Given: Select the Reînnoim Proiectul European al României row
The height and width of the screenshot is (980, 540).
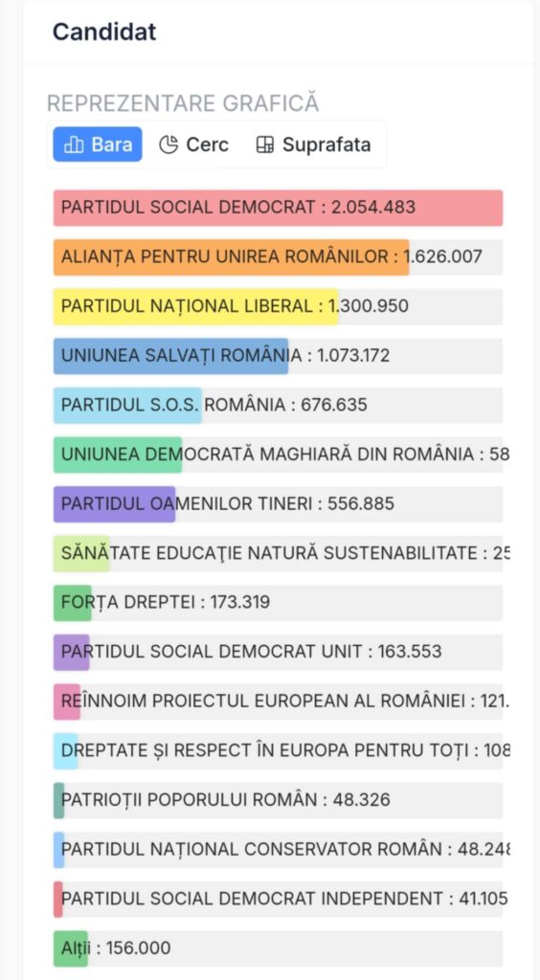Looking at the screenshot, I should click(278, 702).
